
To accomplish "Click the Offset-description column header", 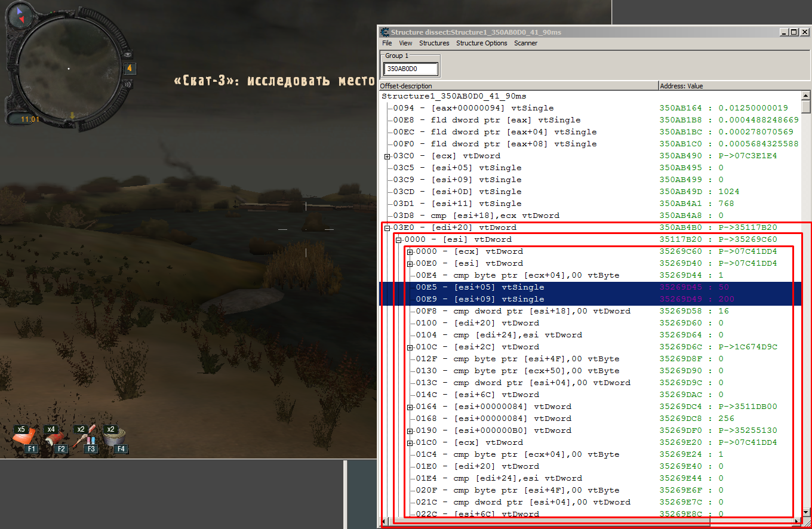I will point(518,86).
